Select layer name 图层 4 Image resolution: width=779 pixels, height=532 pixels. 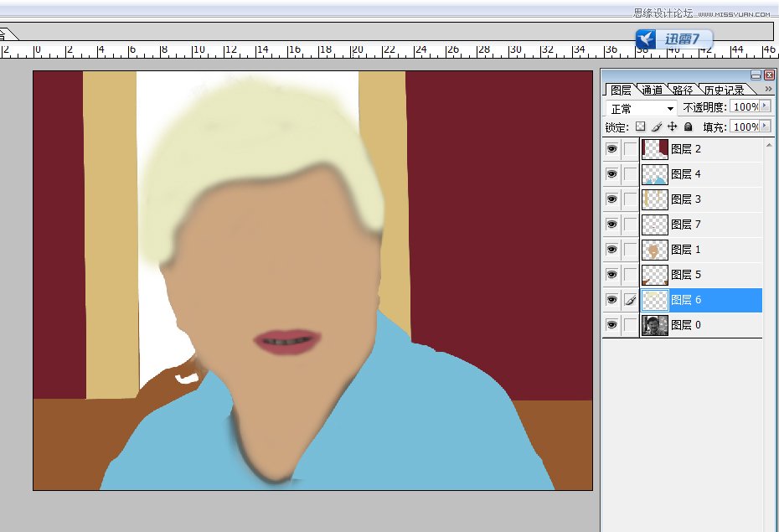pyautogui.click(x=685, y=174)
